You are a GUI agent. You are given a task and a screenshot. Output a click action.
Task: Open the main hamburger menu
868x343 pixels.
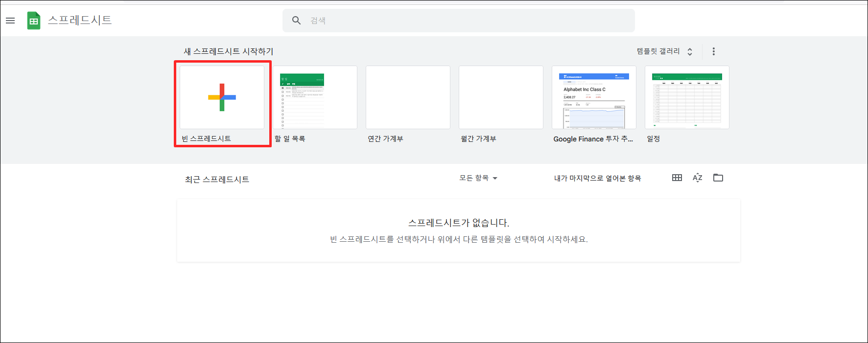[10, 21]
